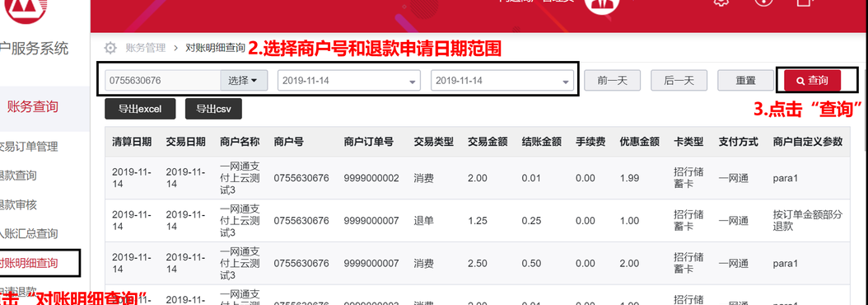Screen dimensions: 868x305
Task: Click the 商户号 column header
Action: click(x=288, y=142)
